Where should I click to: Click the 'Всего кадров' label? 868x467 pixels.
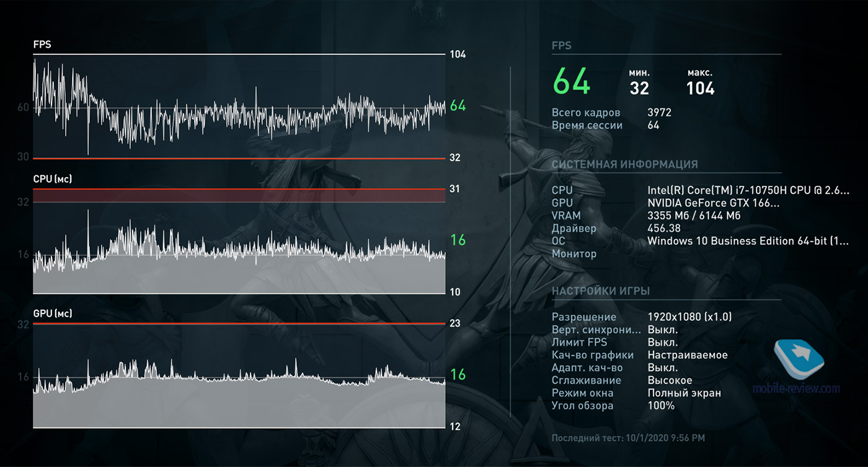pos(586,113)
